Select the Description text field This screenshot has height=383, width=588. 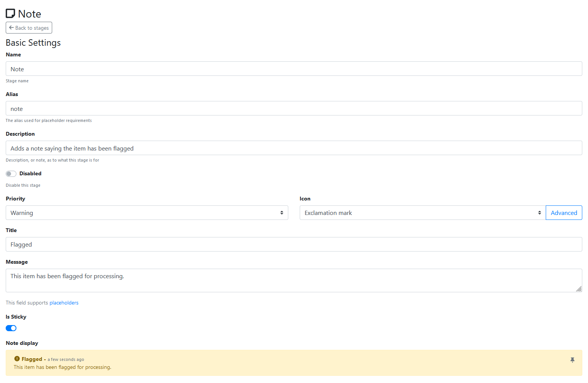click(294, 148)
